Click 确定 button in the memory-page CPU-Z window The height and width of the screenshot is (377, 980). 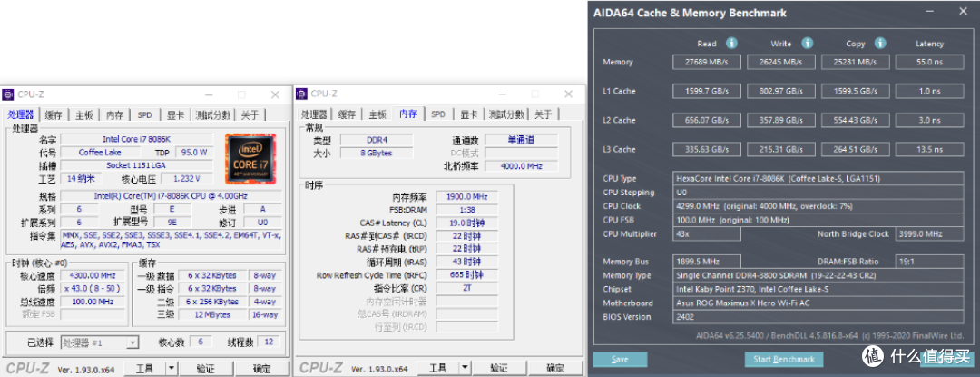pyautogui.click(x=555, y=368)
